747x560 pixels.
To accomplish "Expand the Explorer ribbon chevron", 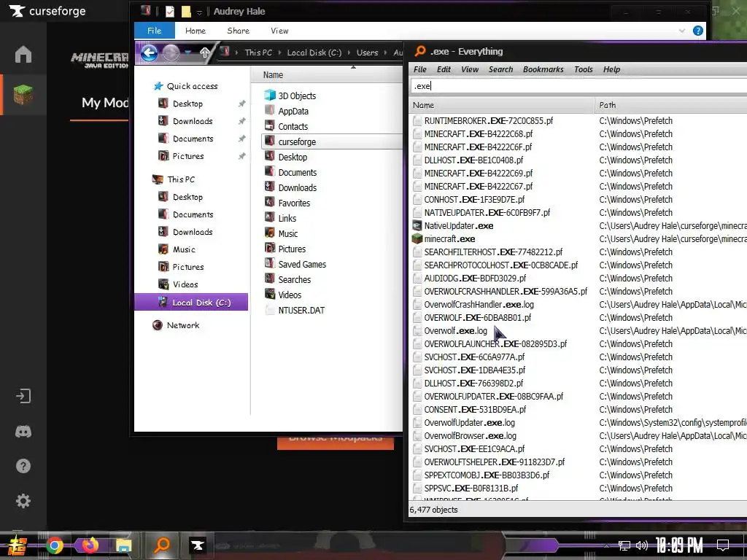I will [682, 31].
